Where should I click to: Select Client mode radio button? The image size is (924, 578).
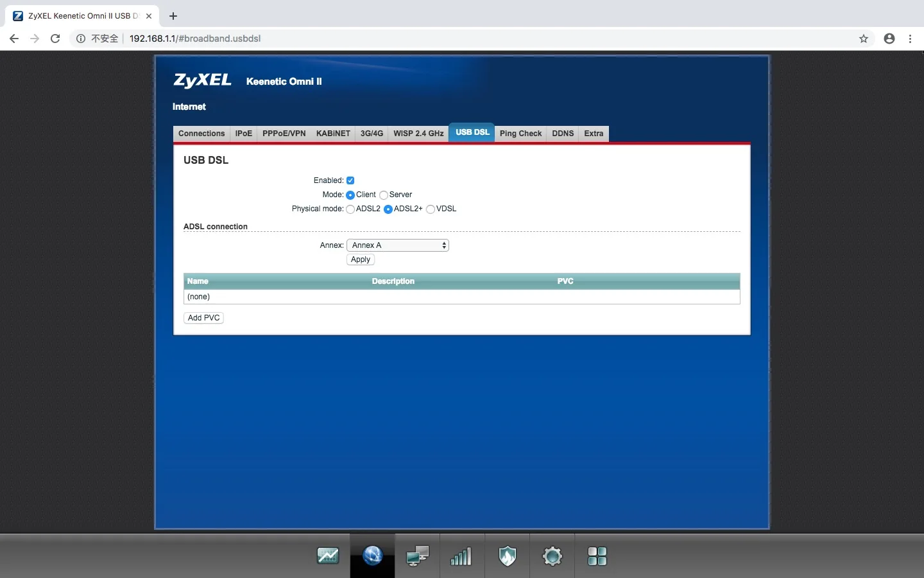tap(350, 195)
